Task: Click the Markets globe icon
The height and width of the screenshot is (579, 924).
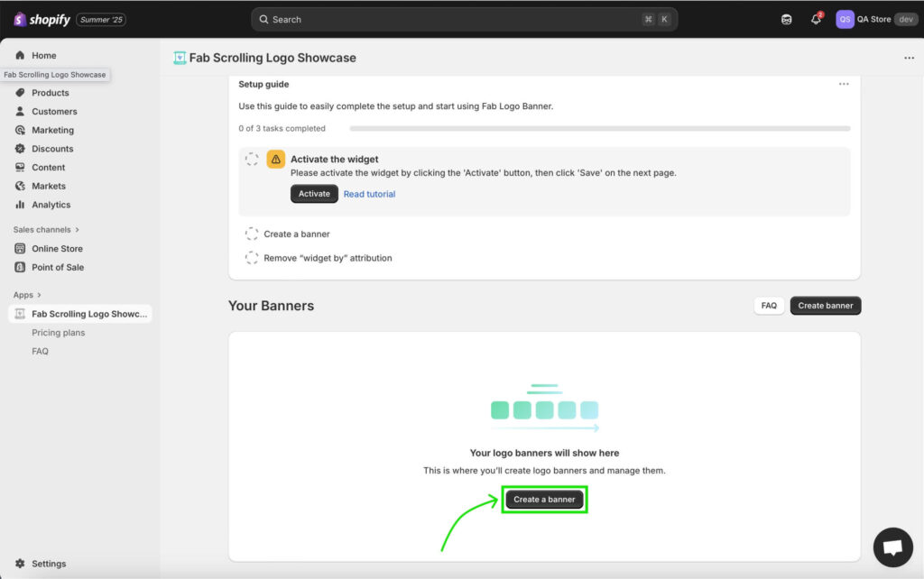Action: [20, 186]
